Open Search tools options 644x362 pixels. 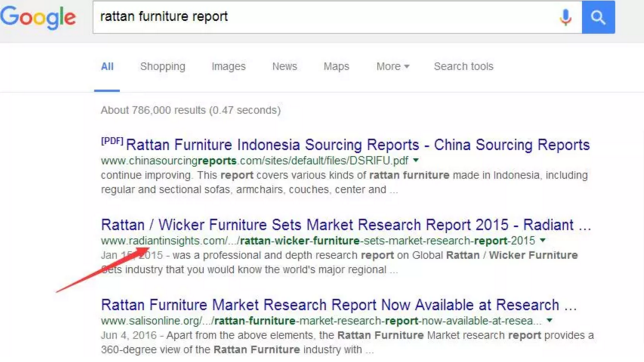pos(464,67)
